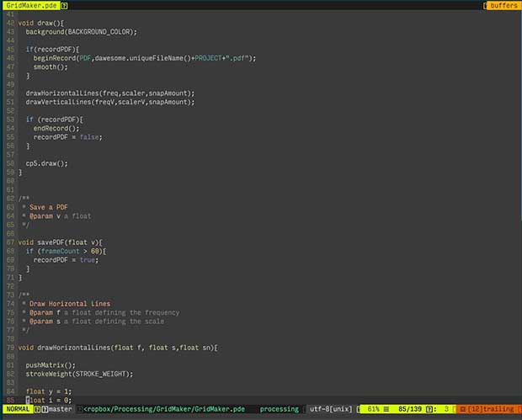
Task: Click the NORMAL mode indicator
Action: (x=17, y=409)
